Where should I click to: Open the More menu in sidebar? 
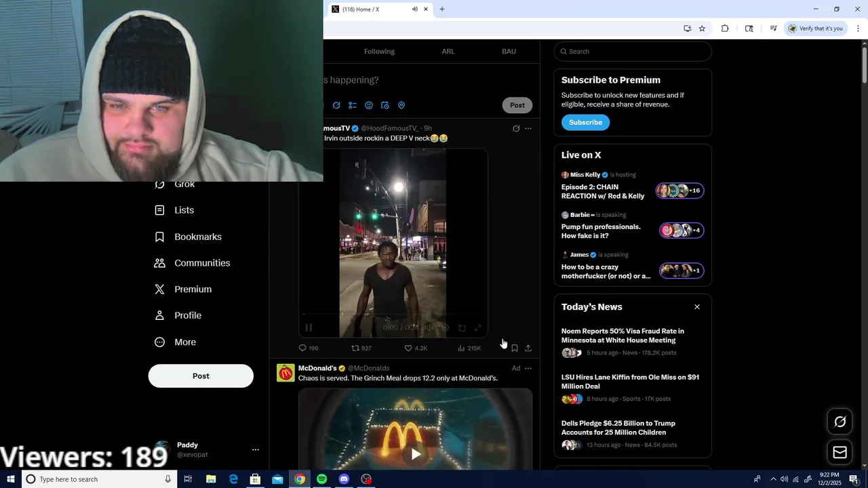tap(175, 342)
